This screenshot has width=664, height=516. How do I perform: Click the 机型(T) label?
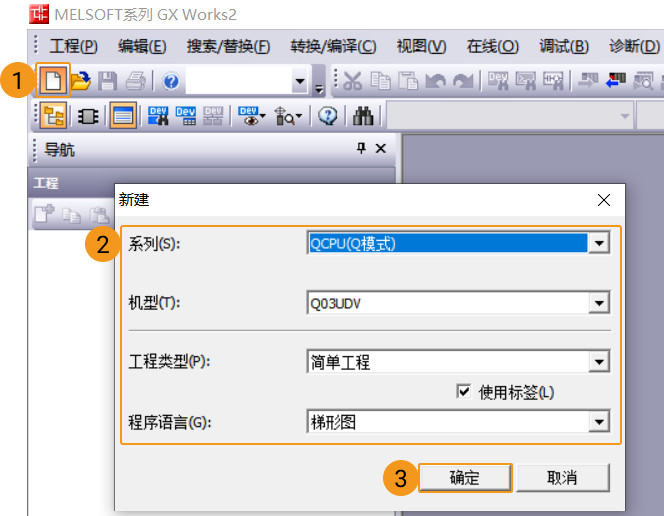point(154,303)
